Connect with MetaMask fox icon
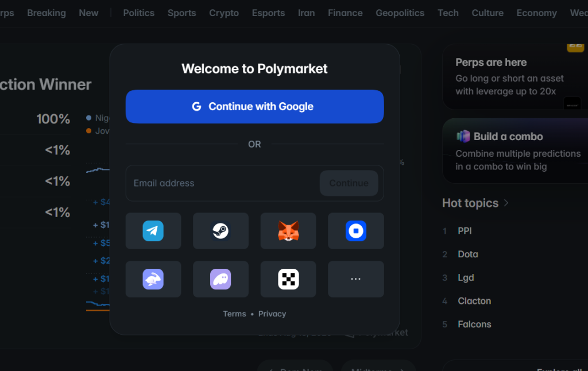 click(288, 231)
